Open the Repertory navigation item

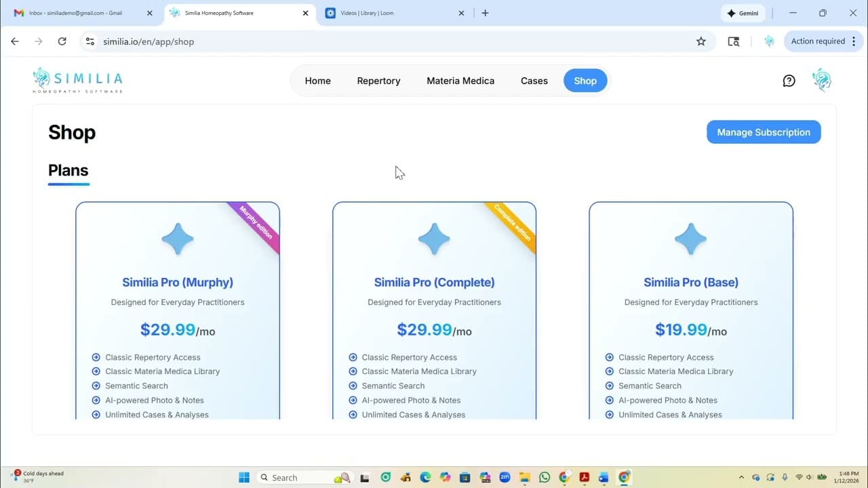378,81
